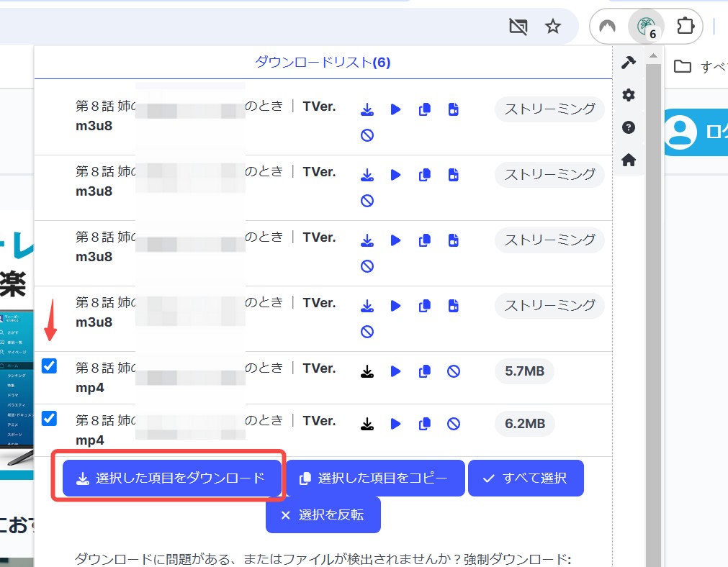The height and width of the screenshot is (567, 728).
Task: Click ストリーミング badge in second m3u8 row
Action: (x=549, y=175)
